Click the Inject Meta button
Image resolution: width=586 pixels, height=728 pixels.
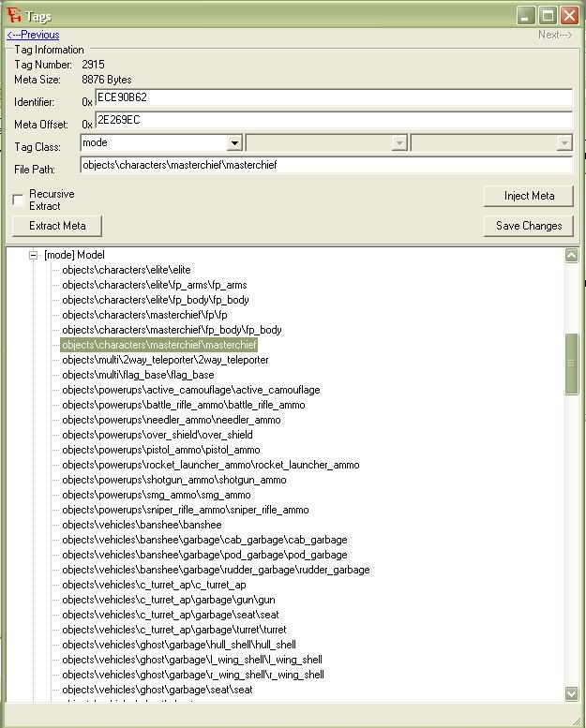(x=529, y=196)
